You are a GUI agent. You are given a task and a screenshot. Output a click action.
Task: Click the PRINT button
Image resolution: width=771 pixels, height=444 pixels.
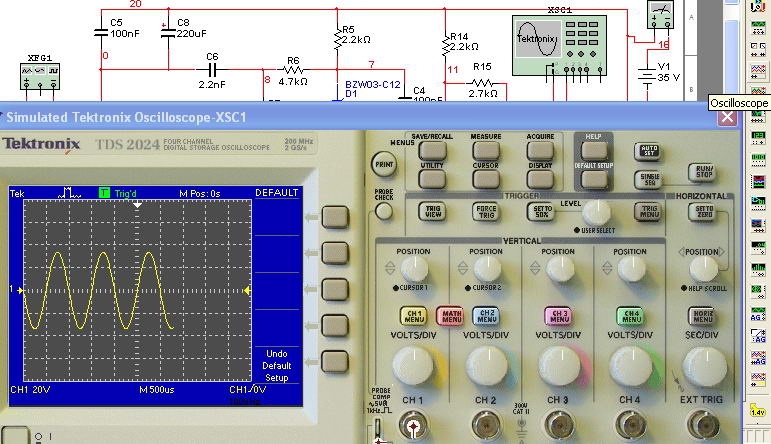click(385, 164)
